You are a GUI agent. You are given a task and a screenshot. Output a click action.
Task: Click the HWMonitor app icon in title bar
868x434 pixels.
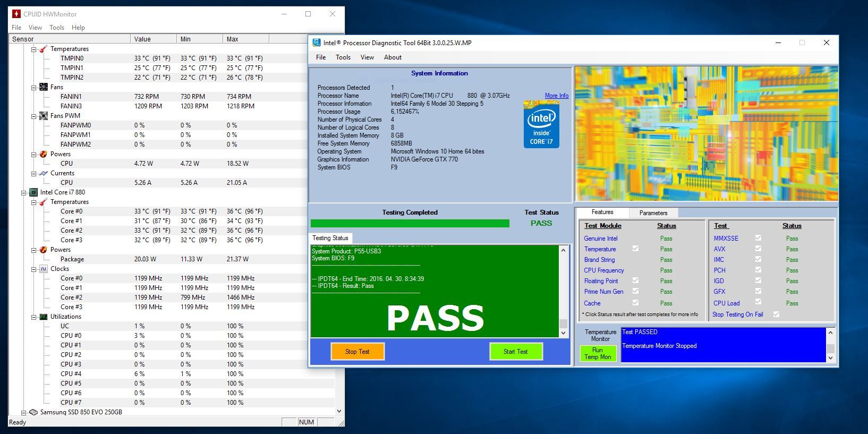point(16,14)
